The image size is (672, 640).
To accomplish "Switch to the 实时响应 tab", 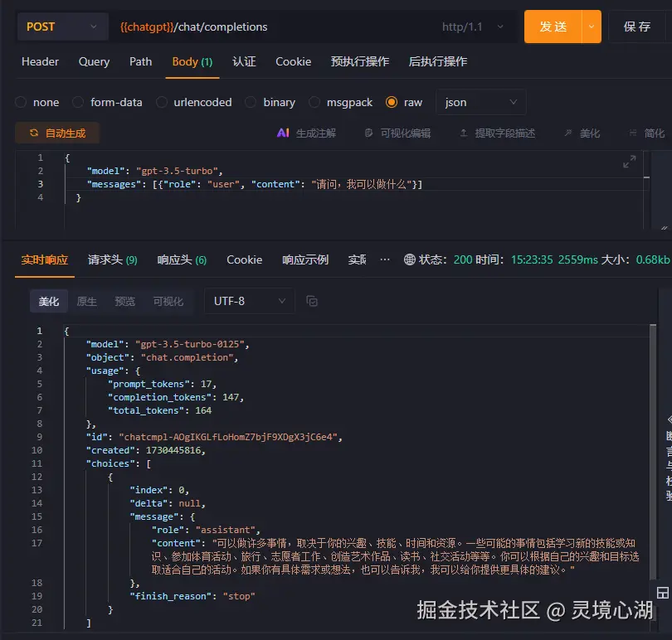I will (45, 259).
